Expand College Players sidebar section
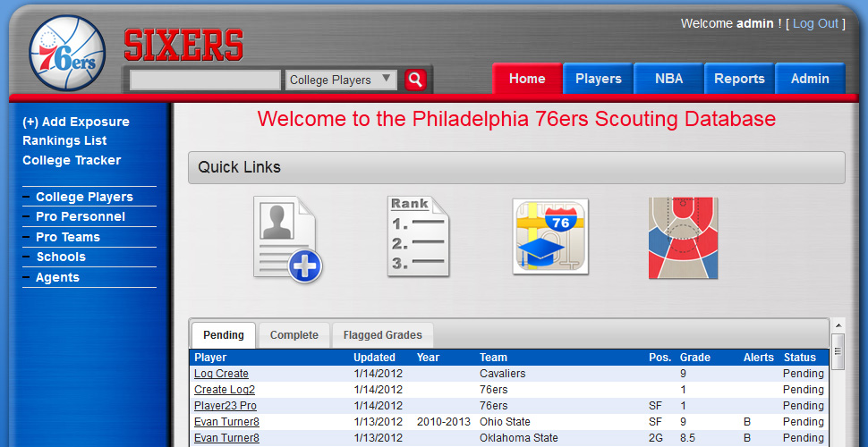This screenshot has width=868, height=447. coord(84,197)
